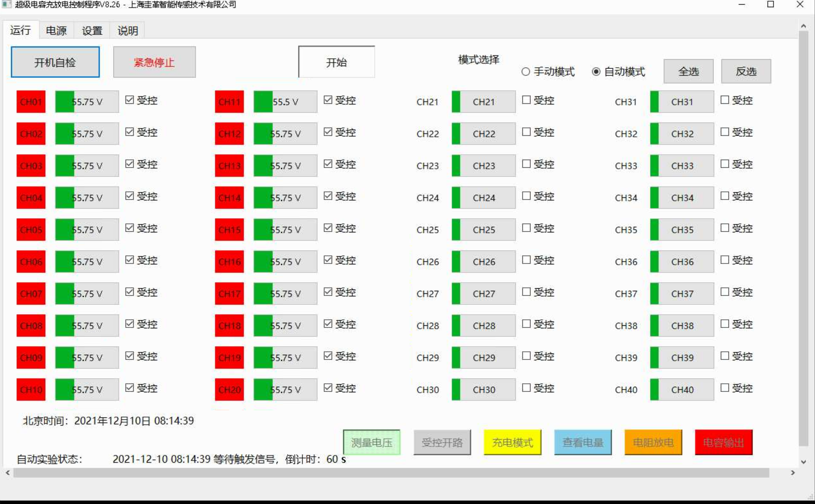
Task: Click the 北京时间 date and time text
Action: pyautogui.click(x=108, y=421)
